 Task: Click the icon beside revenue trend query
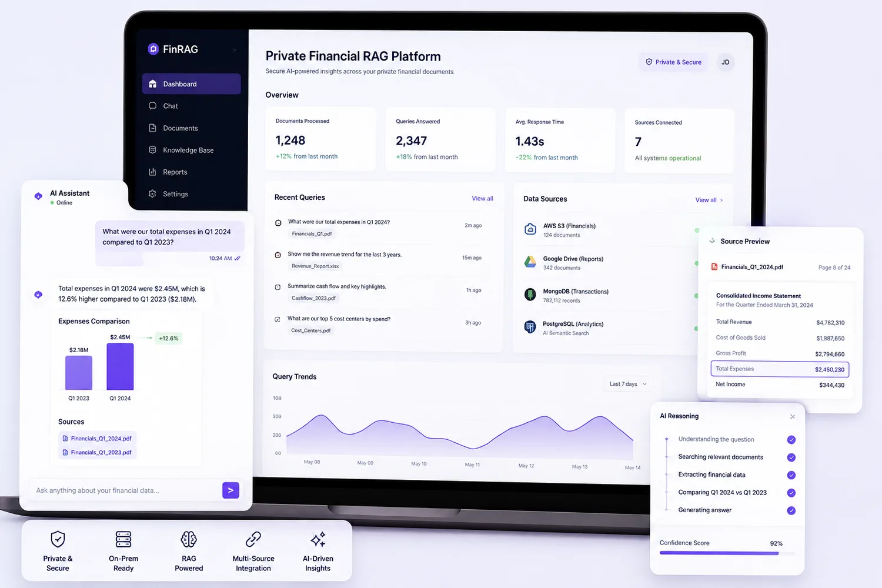[x=278, y=255]
